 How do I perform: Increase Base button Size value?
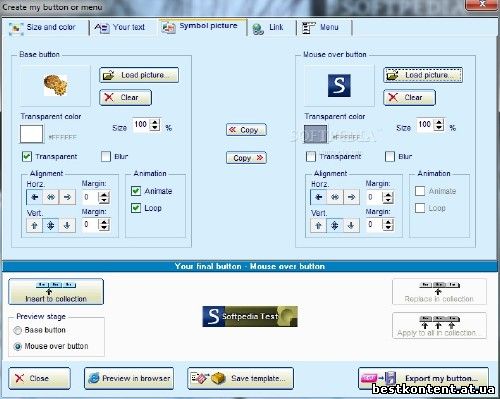point(155,122)
